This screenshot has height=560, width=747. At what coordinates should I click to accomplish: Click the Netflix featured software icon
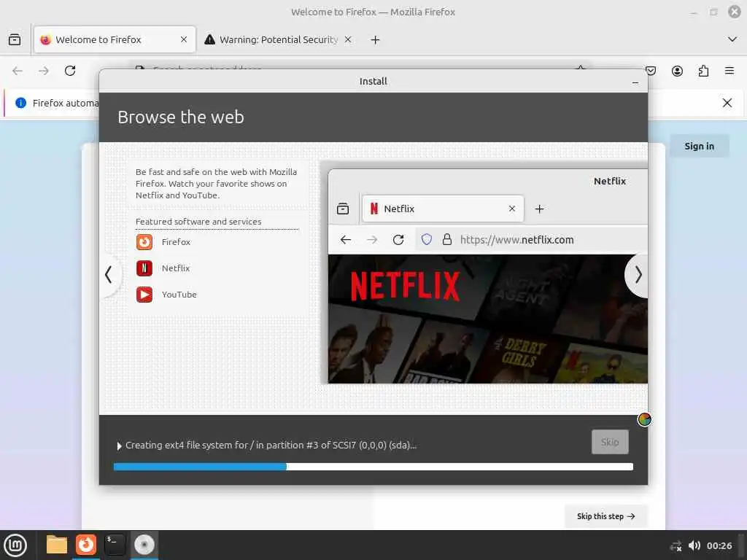(144, 268)
